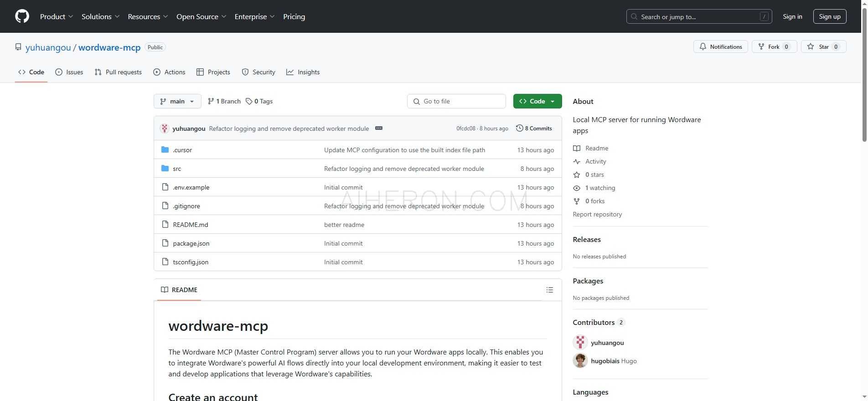Open the main branch dropdown
This screenshot has height=401, width=868.
tap(177, 101)
